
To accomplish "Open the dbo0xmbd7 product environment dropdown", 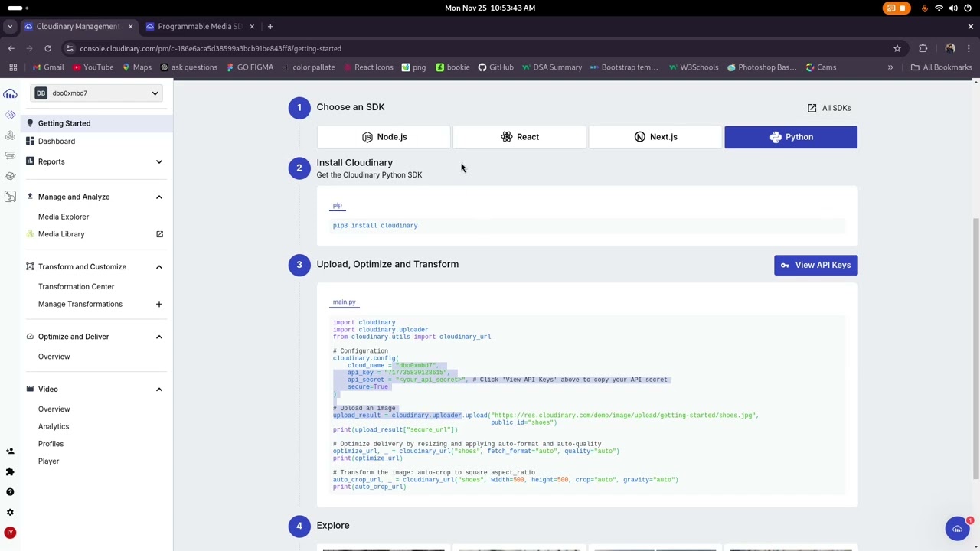I will pyautogui.click(x=97, y=93).
